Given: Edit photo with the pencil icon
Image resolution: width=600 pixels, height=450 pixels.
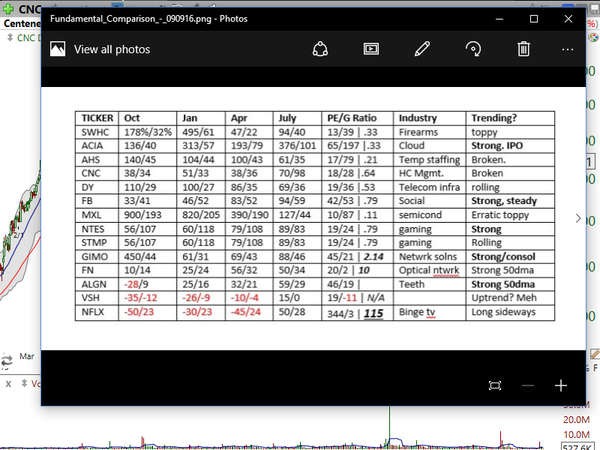Looking at the screenshot, I should tap(422, 49).
